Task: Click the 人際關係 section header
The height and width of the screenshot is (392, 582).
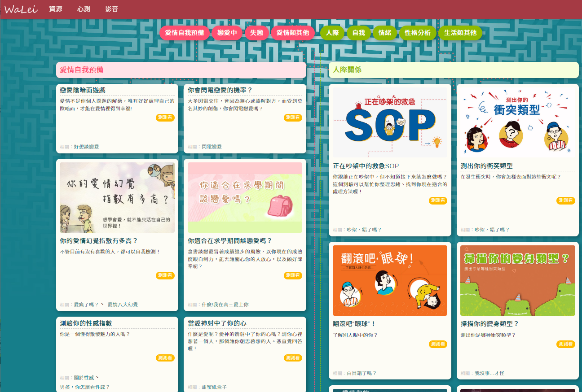Action: pos(454,70)
